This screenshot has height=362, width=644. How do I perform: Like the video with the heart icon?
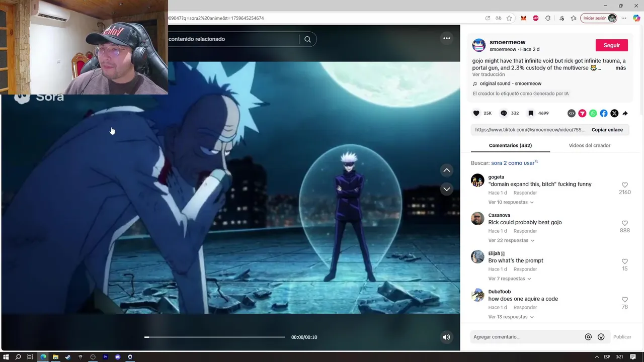476,114
